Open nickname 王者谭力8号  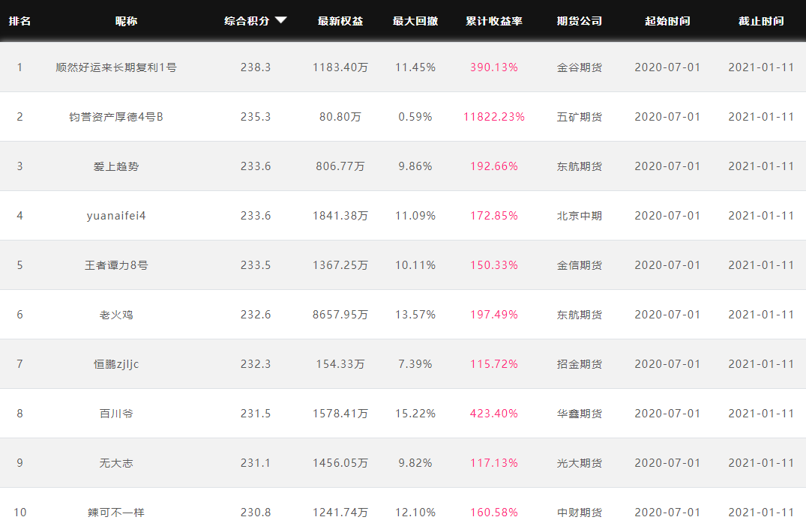coord(116,265)
